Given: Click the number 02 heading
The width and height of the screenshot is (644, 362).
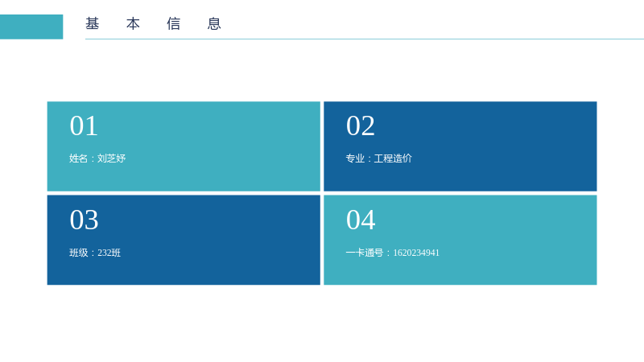Looking at the screenshot, I should tap(360, 125).
